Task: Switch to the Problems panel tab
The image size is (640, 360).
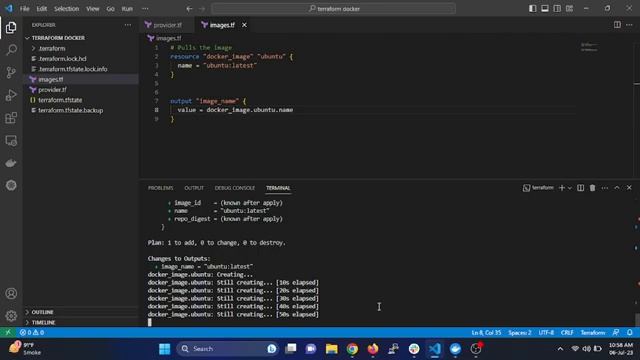Action: (x=160, y=188)
